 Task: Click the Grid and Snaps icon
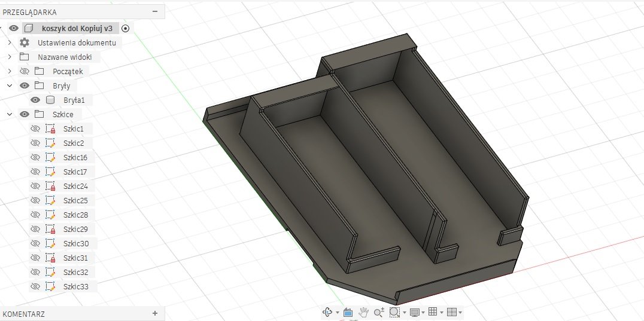pyautogui.click(x=433, y=312)
